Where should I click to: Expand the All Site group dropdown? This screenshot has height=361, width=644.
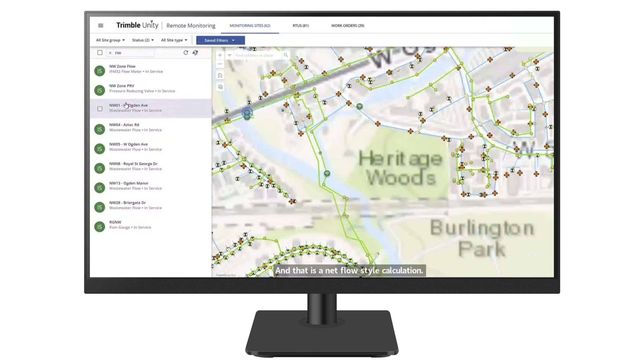(110, 40)
